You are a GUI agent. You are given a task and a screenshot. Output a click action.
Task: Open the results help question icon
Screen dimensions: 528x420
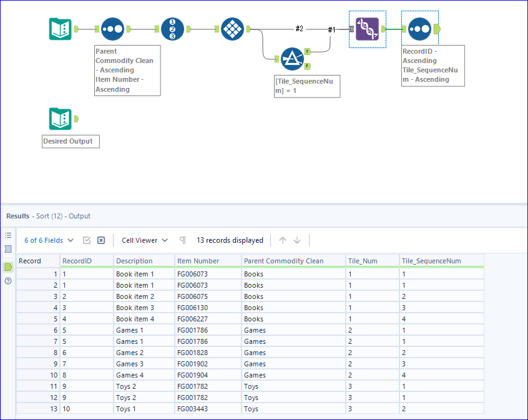pos(8,281)
